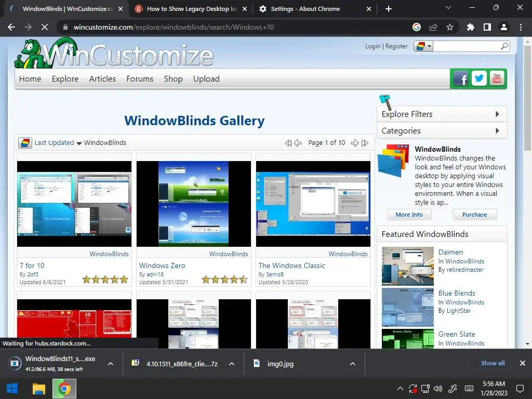
Task: Click the WinCustomize logo
Action: pos(114,54)
